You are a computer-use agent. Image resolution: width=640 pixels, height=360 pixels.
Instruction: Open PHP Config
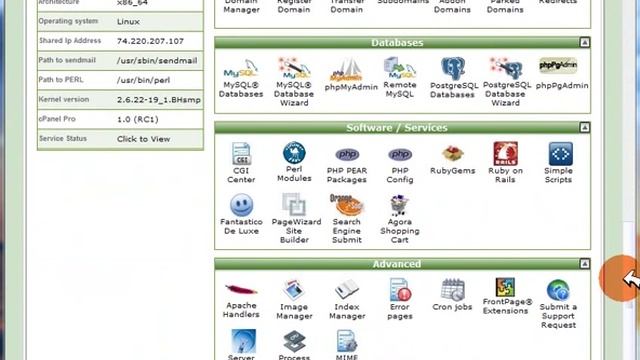point(400,165)
